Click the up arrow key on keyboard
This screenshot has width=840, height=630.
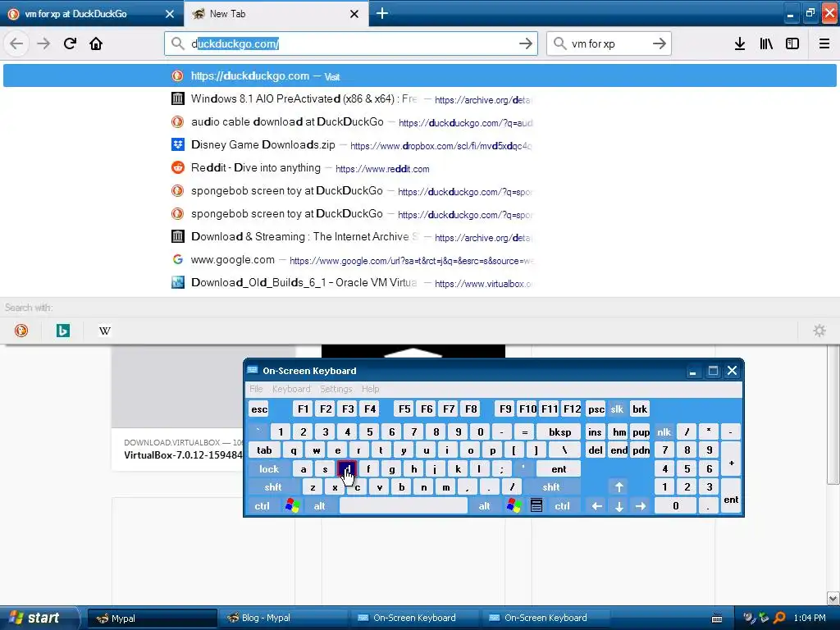(619, 487)
